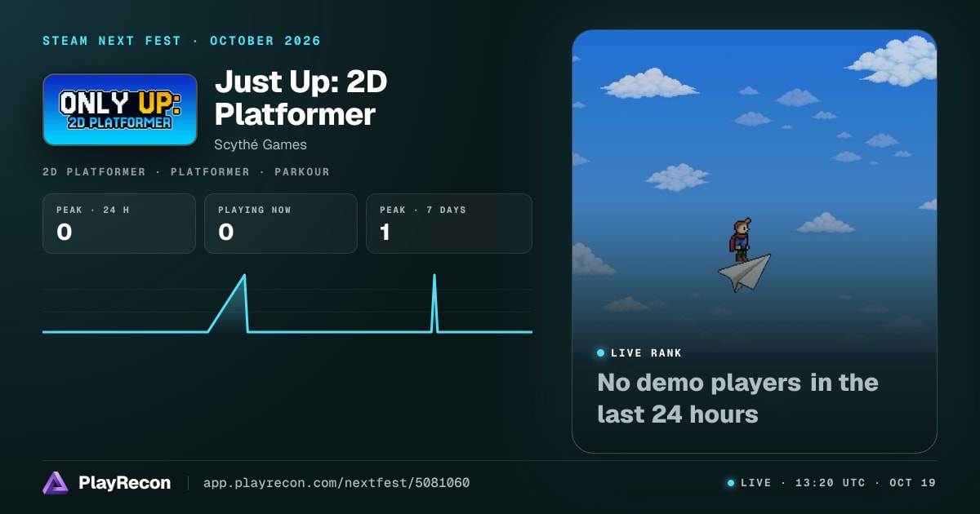Click the No demo players in the last 24 hours message
This screenshot has width=980, height=514.
(738, 398)
